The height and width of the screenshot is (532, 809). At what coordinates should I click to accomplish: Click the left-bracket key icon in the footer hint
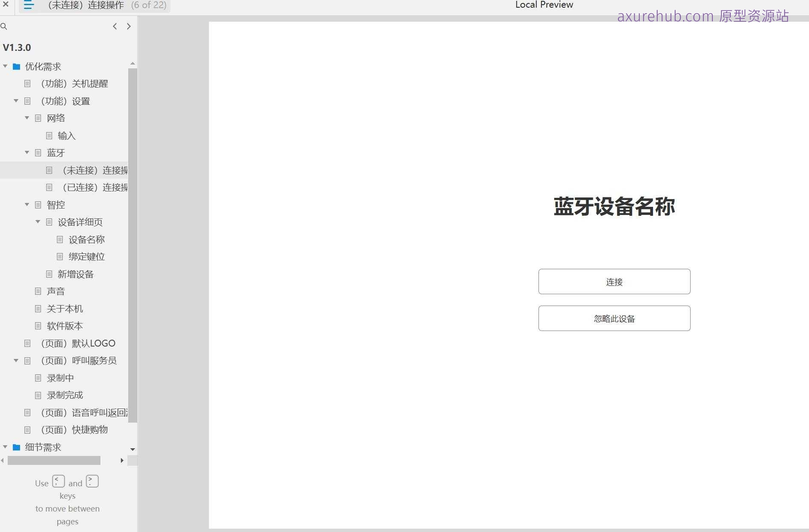(x=59, y=481)
